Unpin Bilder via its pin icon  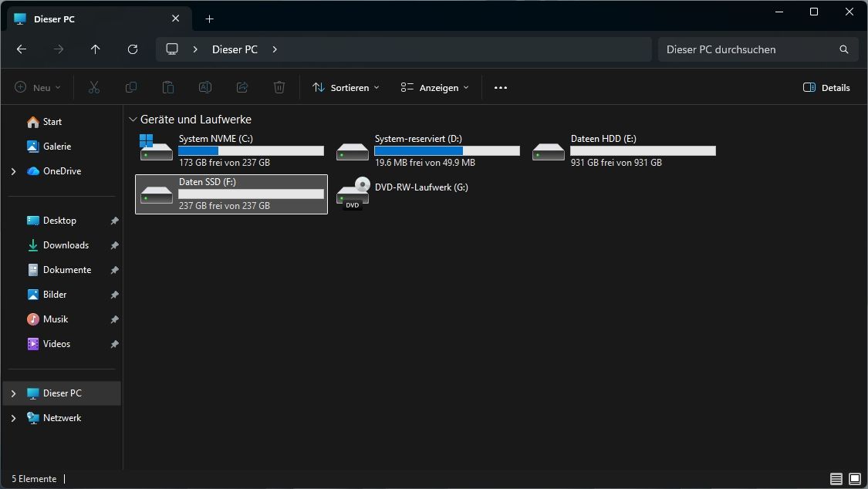(115, 295)
